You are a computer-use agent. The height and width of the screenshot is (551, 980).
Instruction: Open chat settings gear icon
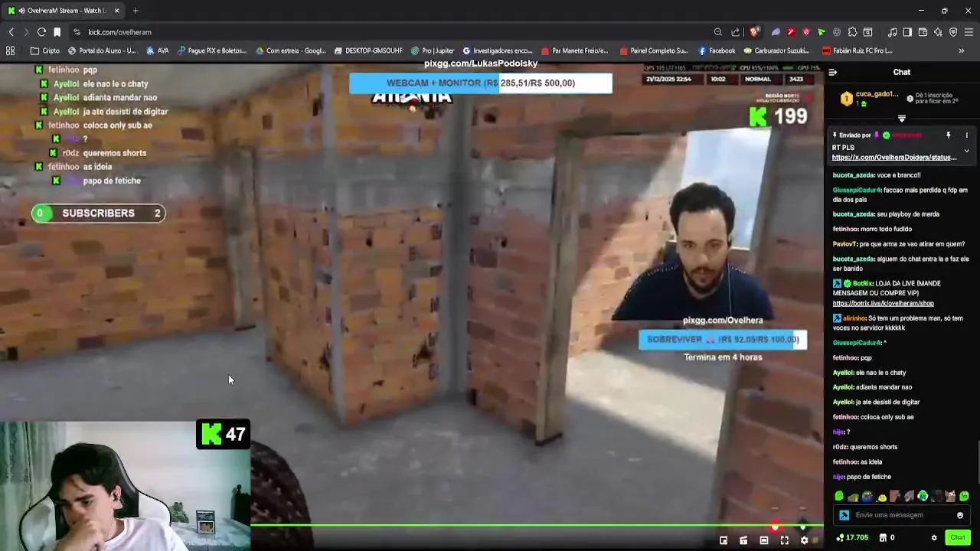934,538
